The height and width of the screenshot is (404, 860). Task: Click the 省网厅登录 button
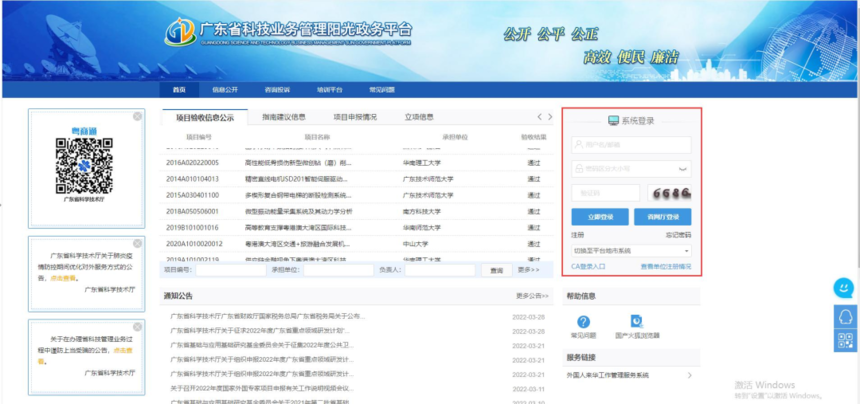pyautogui.click(x=663, y=217)
